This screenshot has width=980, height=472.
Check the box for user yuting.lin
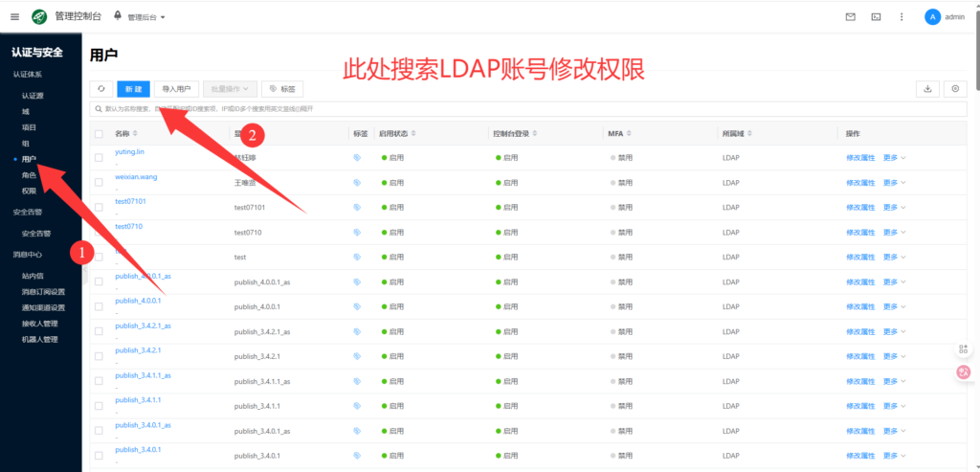coord(99,157)
